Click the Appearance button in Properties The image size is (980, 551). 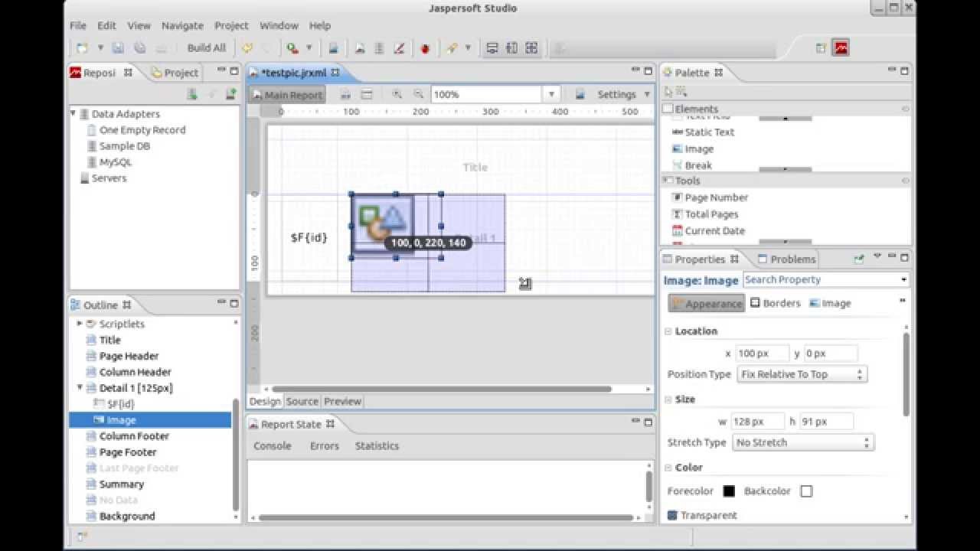tap(706, 304)
